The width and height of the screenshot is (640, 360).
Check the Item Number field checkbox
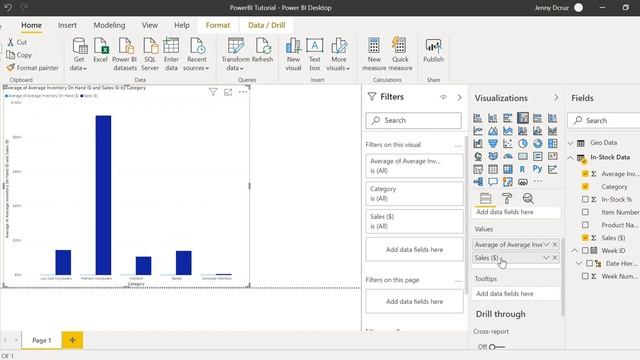click(585, 212)
